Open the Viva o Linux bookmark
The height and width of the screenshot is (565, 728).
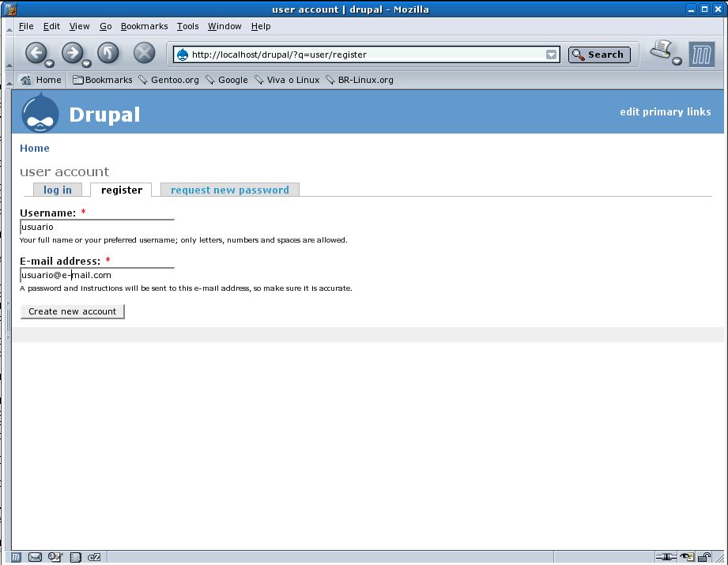(x=287, y=80)
